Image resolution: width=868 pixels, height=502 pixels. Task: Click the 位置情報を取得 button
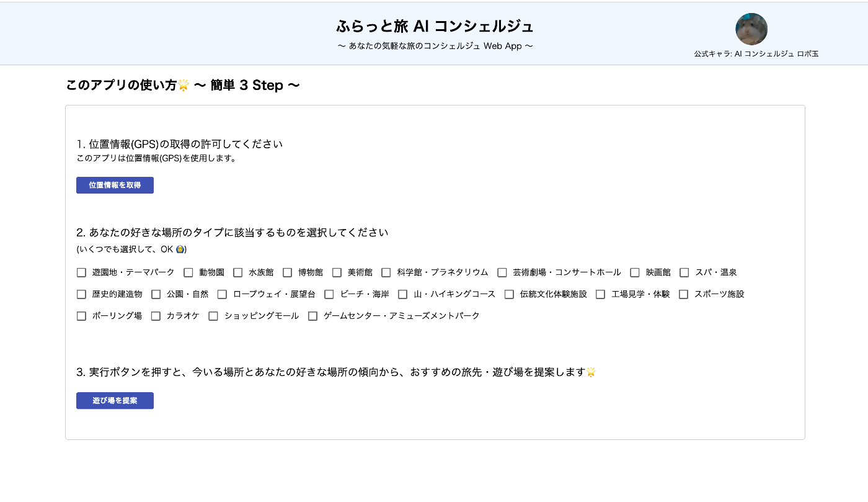pyautogui.click(x=115, y=185)
